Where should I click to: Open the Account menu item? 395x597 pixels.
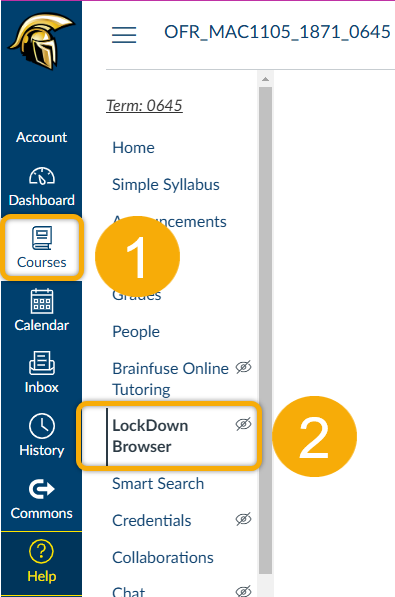coord(42,137)
